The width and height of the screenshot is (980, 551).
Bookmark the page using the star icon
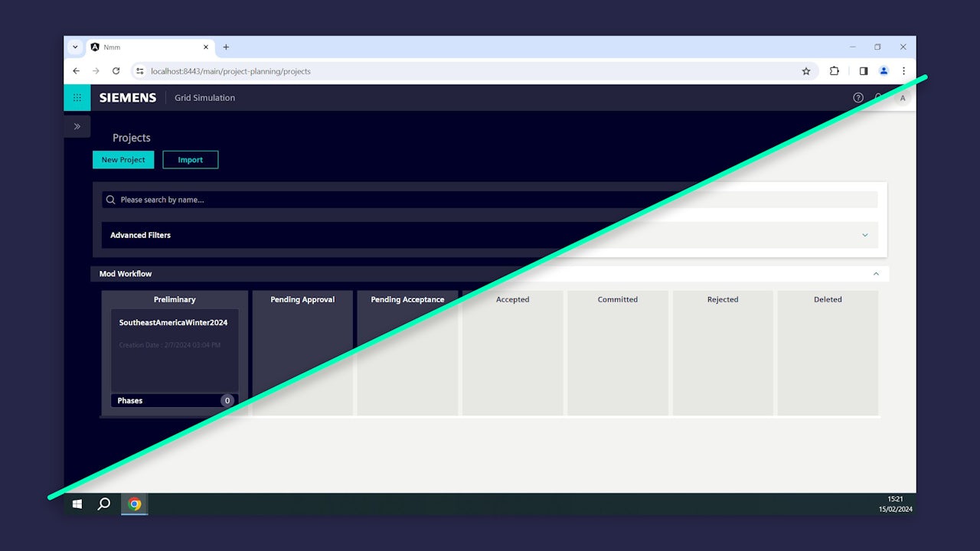pyautogui.click(x=806, y=70)
